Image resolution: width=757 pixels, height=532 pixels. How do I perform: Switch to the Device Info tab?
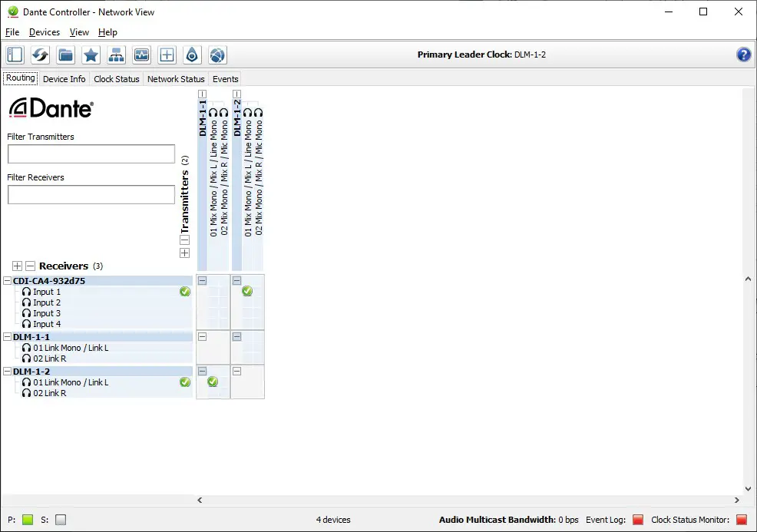(64, 79)
